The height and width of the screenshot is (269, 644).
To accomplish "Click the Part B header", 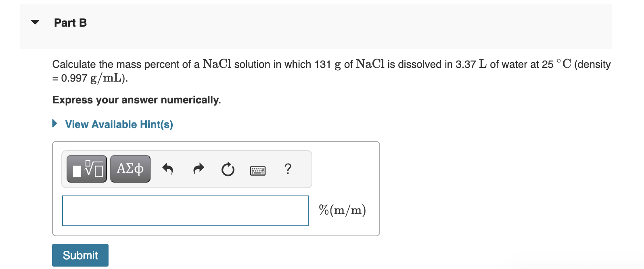I will [70, 23].
